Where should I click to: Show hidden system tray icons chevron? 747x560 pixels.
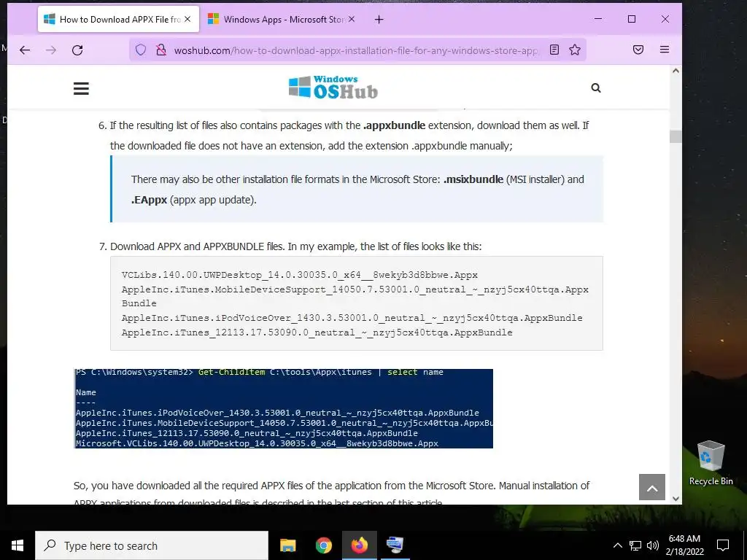pyautogui.click(x=617, y=545)
